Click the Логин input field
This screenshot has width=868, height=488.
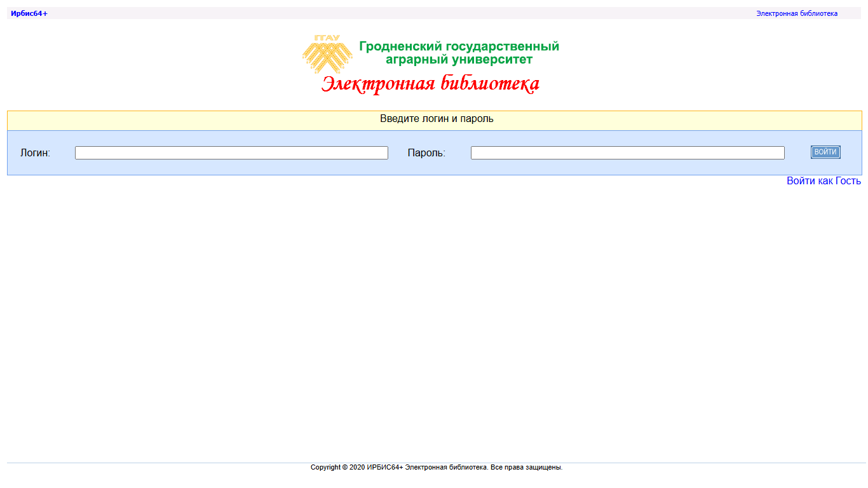[x=231, y=153]
